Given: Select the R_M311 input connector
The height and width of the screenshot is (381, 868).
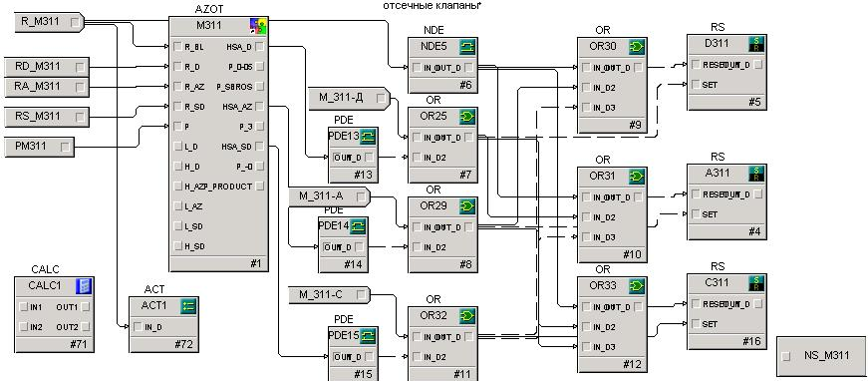Looking at the screenshot, I should (x=48, y=22).
